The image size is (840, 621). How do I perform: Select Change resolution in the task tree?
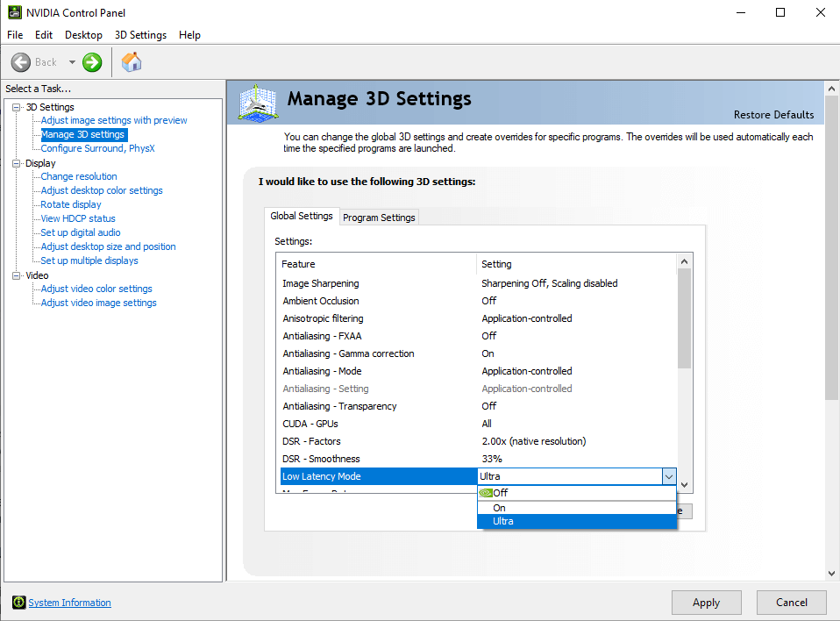(78, 176)
